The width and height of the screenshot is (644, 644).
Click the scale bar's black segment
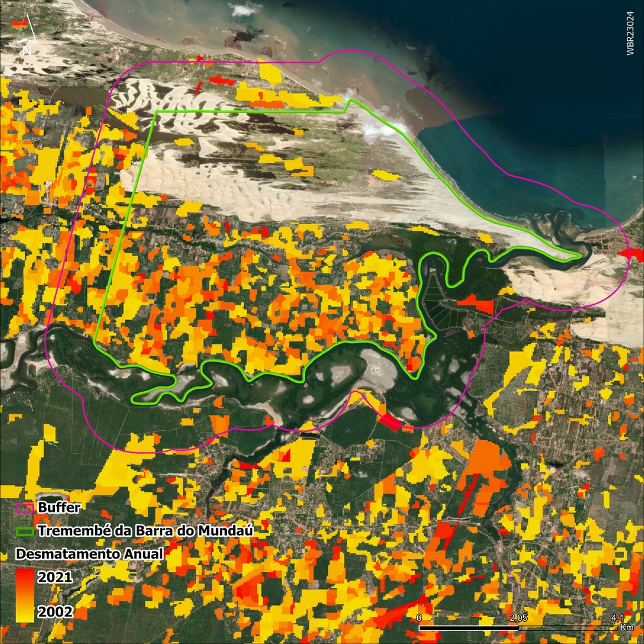[x=468, y=629]
